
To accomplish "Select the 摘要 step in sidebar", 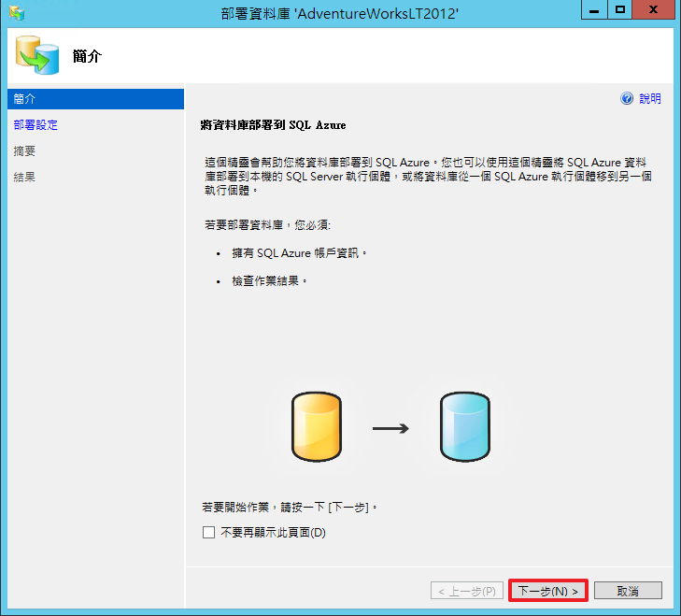I will [24, 151].
